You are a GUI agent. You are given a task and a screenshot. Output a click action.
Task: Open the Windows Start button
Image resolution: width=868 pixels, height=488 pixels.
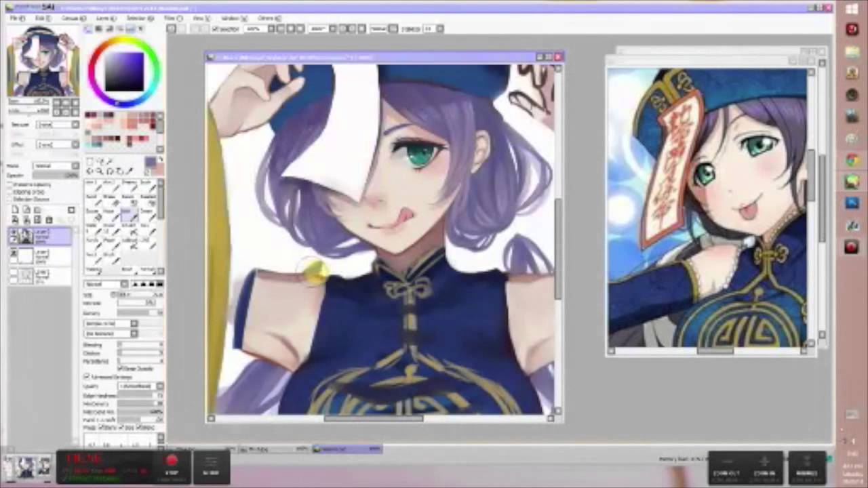(x=852, y=8)
